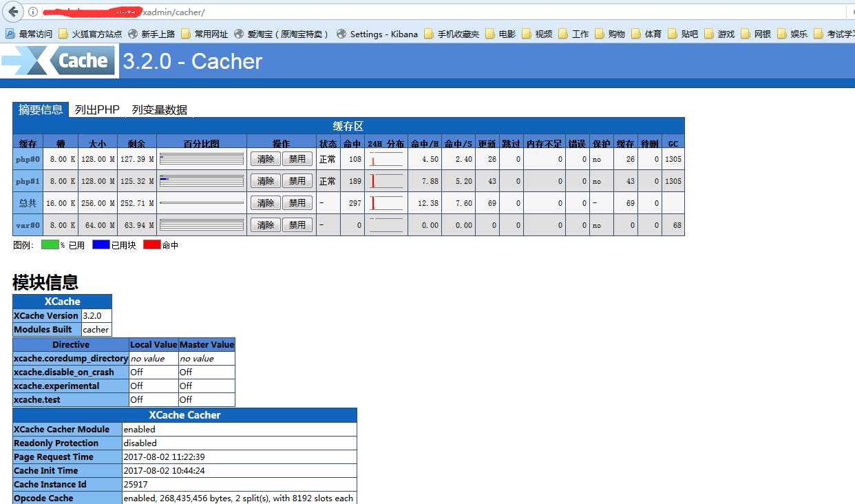The width and height of the screenshot is (855, 504).
Task: Open the 最常访问 bookmark
Action: click(x=29, y=34)
